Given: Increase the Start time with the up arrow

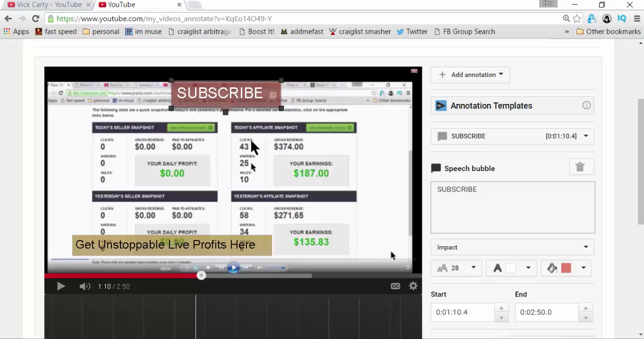Looking at the screenshot, I should [501, 308].
